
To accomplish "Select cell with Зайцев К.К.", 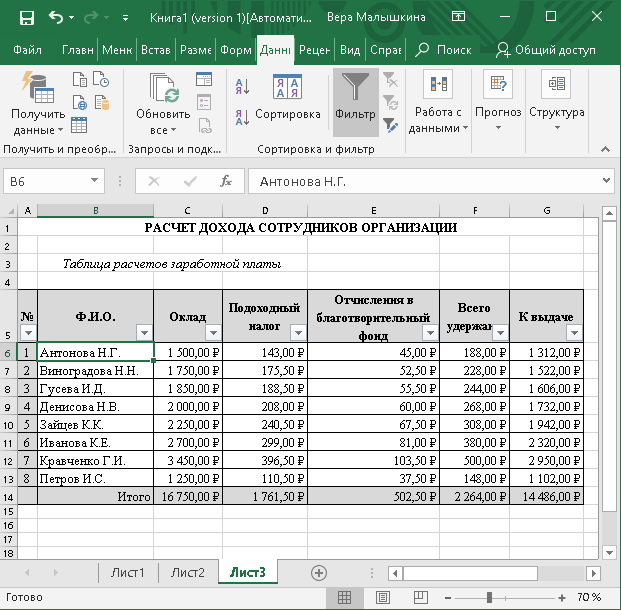I will click(x=95, y=424).
